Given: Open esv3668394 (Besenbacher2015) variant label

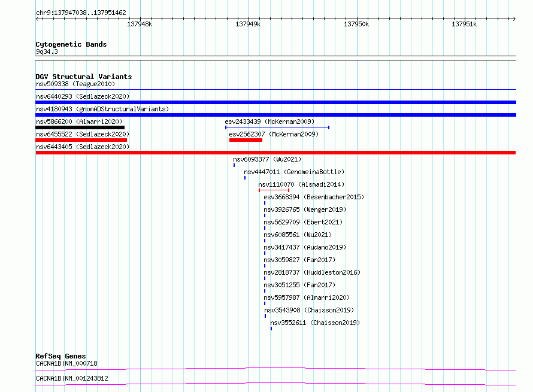Looking at the screenshot, I should (x=314, y=197).
